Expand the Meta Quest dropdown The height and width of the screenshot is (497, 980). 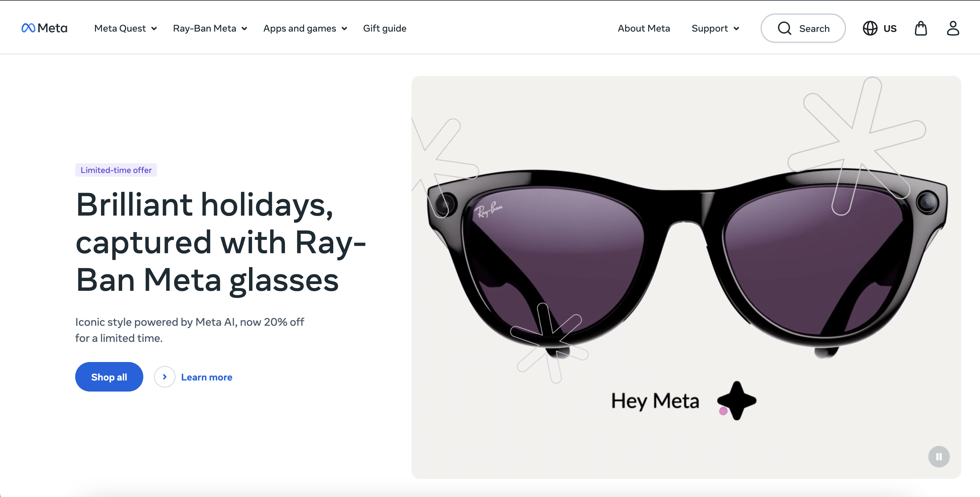pyautogui.click(x=126, y=28)
